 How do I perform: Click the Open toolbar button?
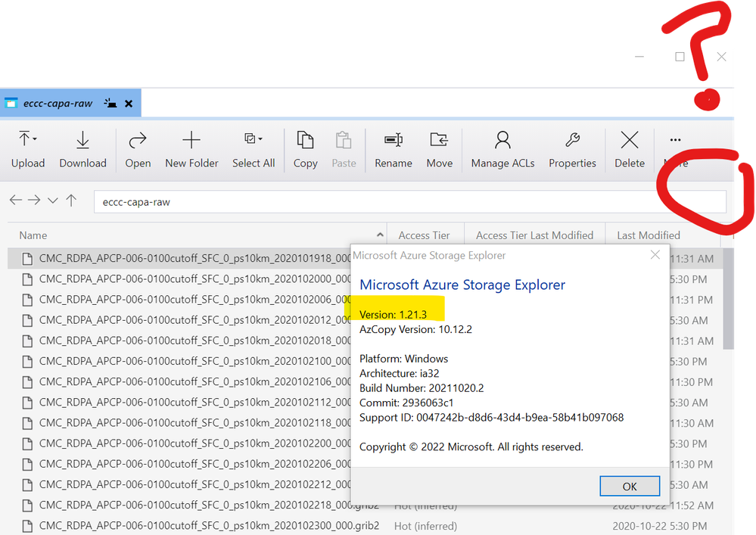point(138,150)
